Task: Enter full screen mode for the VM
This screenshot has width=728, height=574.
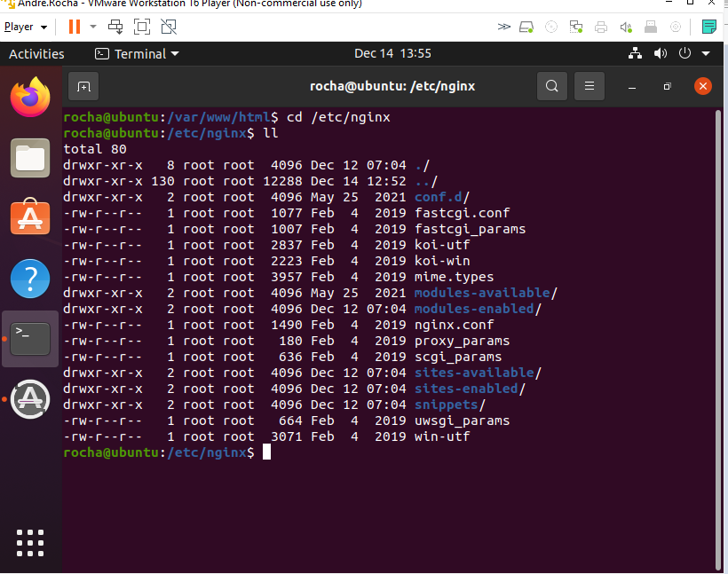Action: [142, 26]
